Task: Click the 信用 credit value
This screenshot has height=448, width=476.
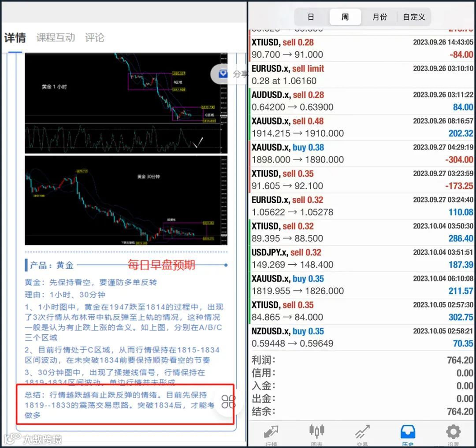Action: tap(465, 373)
